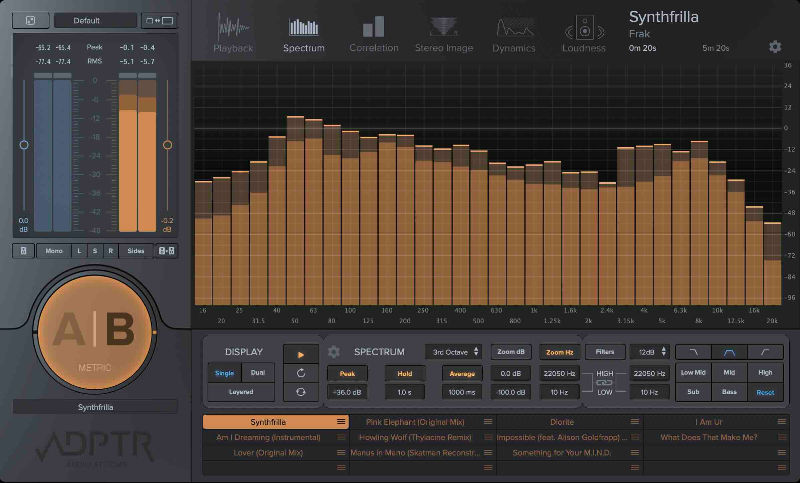Viewport: 800px width, 483px height.
Task: Click the High filter preset
Action: pyautogui.click(x=765, y=373)
